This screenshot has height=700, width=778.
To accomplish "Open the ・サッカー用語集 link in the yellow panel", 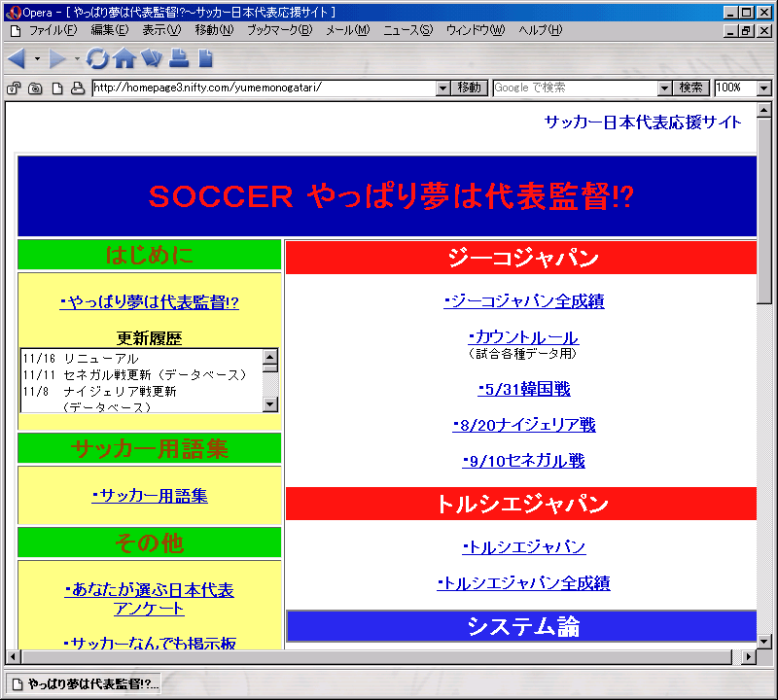I will tap(150, 496).
